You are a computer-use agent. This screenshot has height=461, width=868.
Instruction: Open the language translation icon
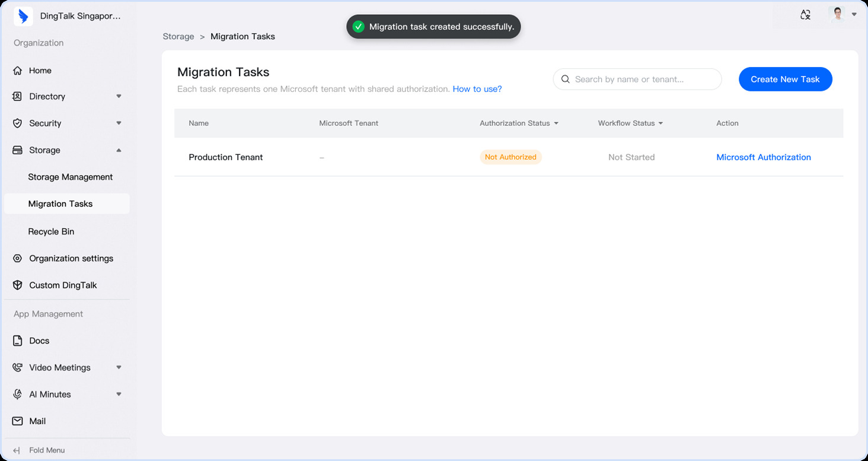click(805, 15)
